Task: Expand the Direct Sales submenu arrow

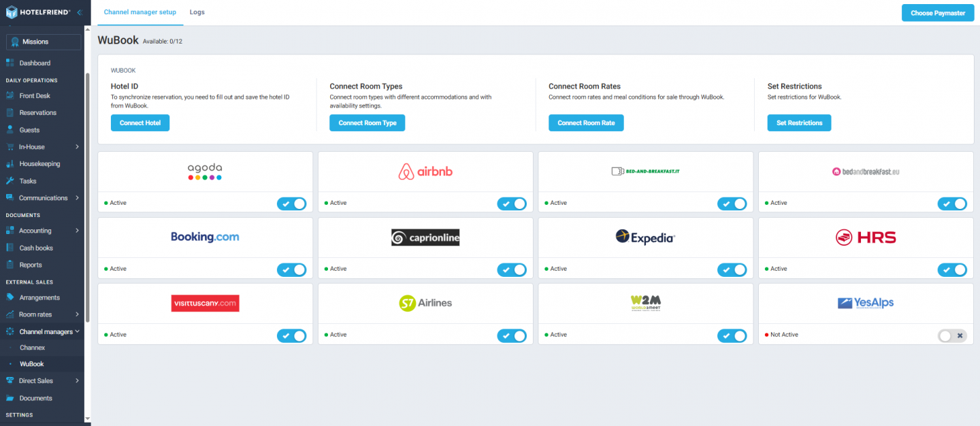Action: (77, 380)
